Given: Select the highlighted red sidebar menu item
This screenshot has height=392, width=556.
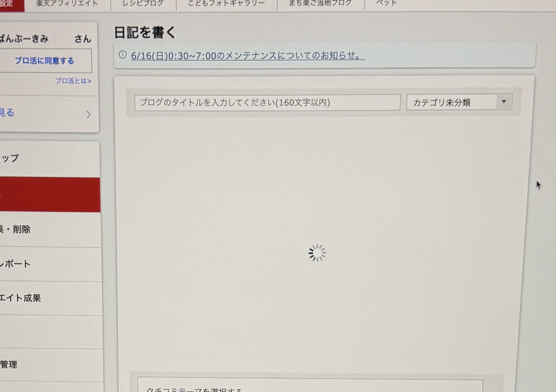Looking at the screenshot, I should pos(50,195).
